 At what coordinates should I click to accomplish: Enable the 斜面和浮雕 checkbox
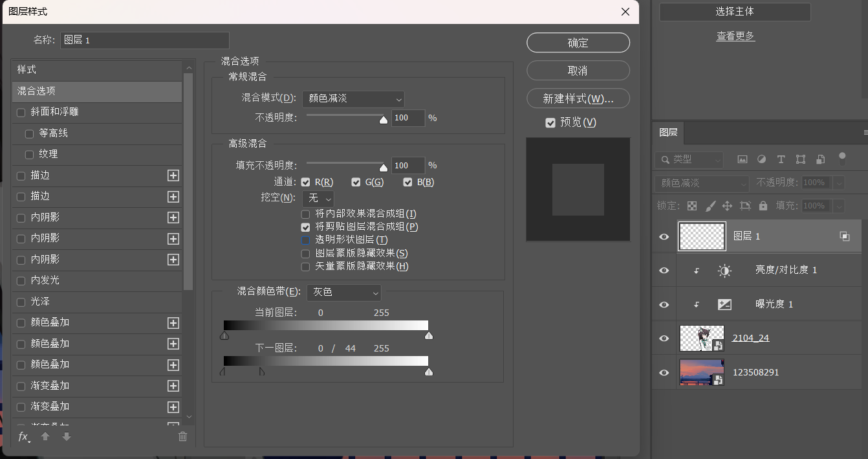point(21,113)
